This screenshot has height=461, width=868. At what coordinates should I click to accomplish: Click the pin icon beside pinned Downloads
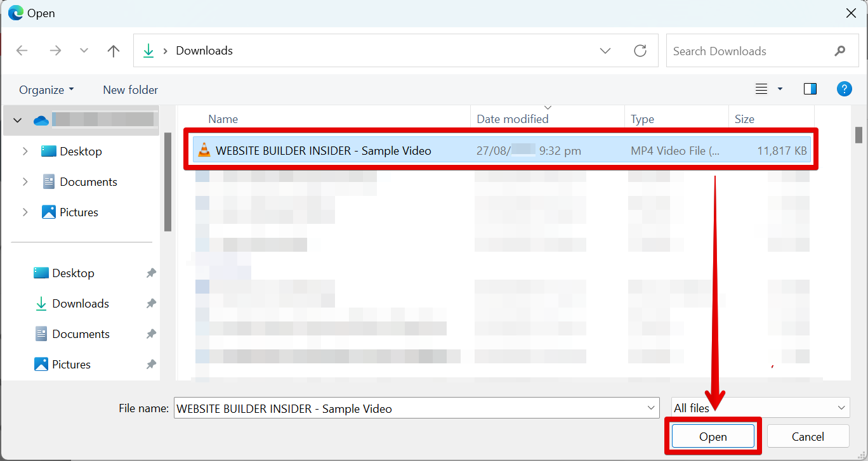151,304
